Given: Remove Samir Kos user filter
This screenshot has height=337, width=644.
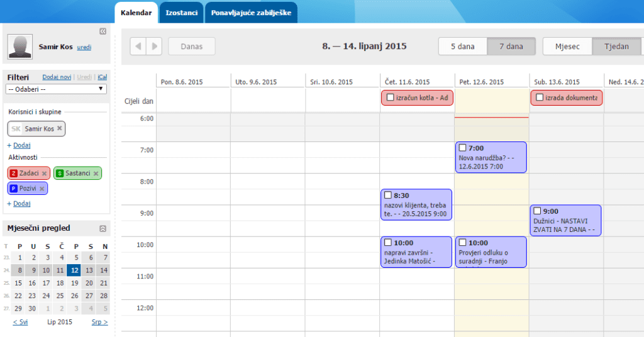Looking at the screenshot, I should (x=60, y=128).
